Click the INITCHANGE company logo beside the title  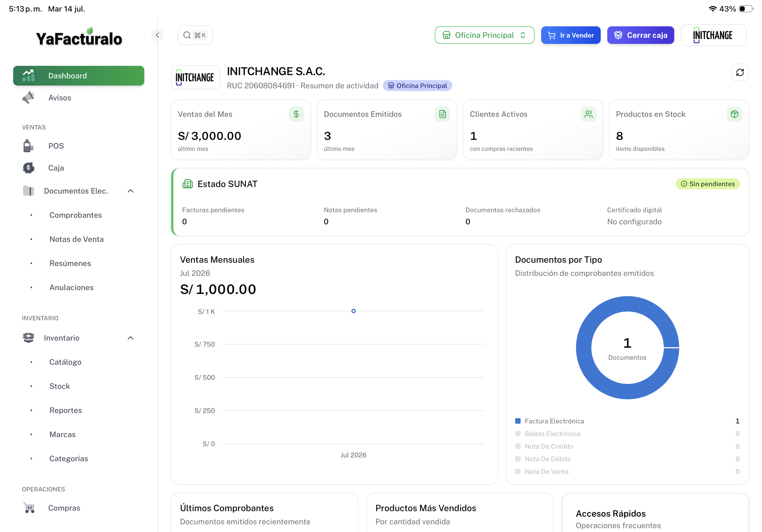(x=196, y=77)
